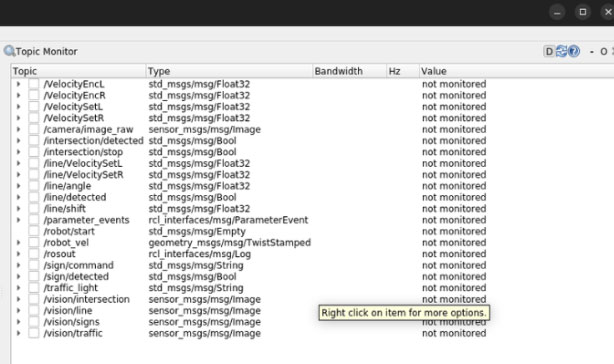Image resolution: width=614 pixels, height=364 pixels.
Task: Expand the /VelocitySetR row arrow
Action: coord(18,118)
